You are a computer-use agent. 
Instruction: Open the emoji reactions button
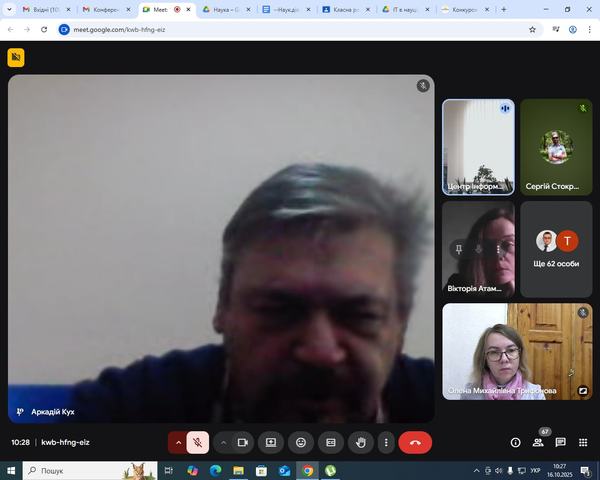300,442
